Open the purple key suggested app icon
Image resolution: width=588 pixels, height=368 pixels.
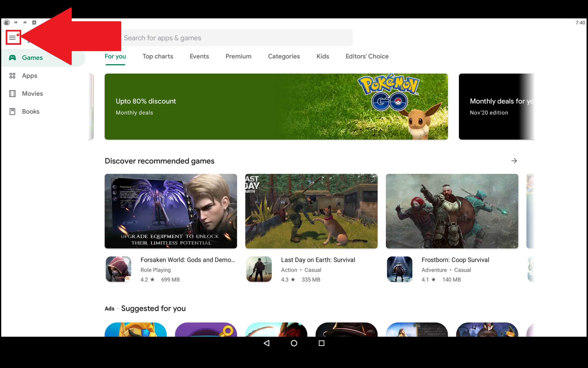(x=206, y=330)
